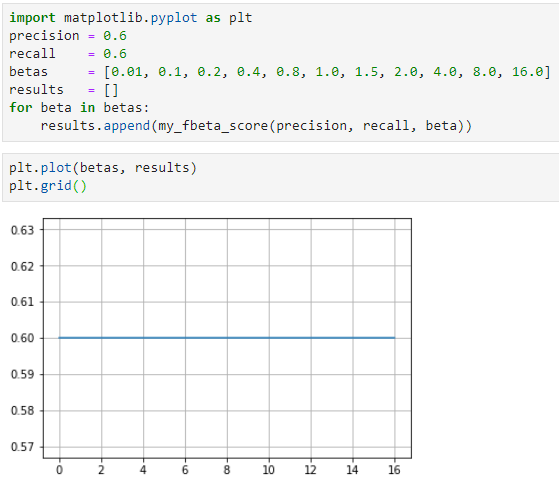
Task: Click the 0.60 y-axis tick label
Action: coord(22,338)
